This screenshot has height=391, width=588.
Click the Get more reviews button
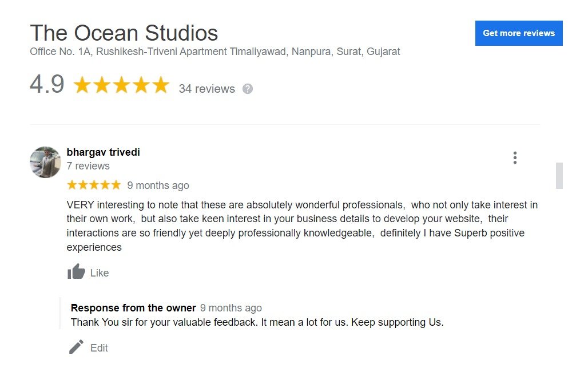519,33
